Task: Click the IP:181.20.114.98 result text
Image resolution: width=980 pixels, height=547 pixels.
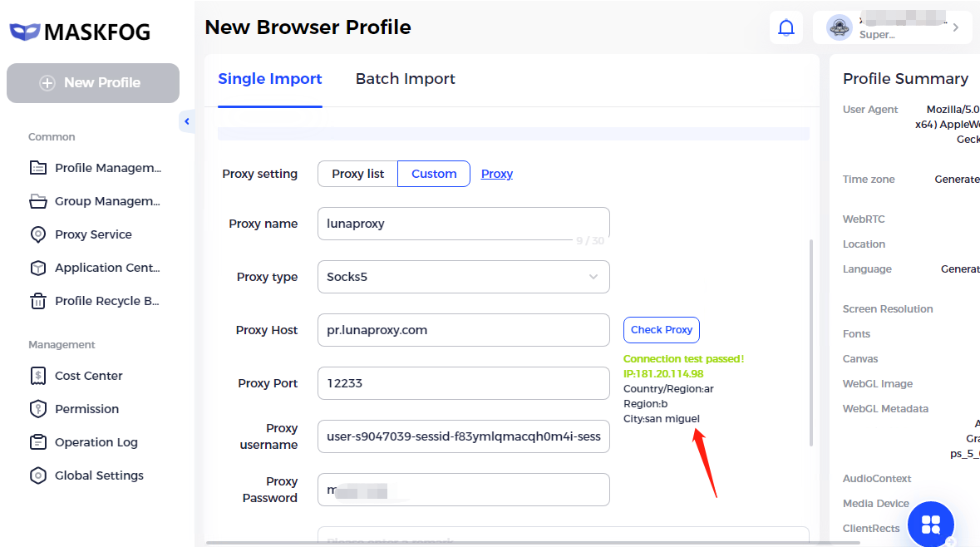Action: click(663, 374)
